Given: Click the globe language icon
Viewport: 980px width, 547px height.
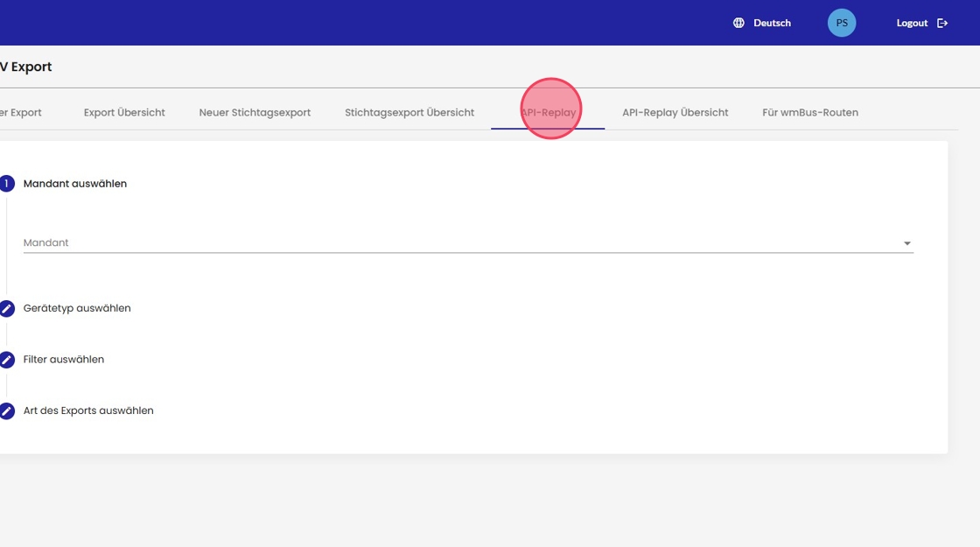Looking at the screenshot, I should (x=738, y=23).
